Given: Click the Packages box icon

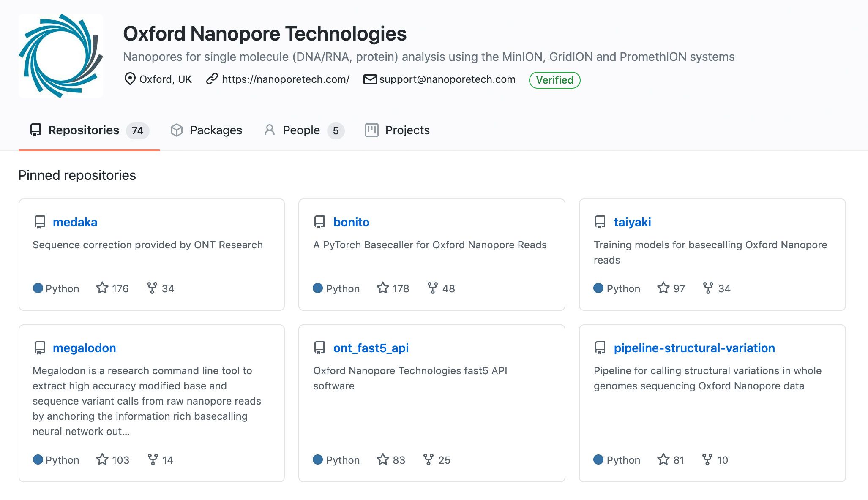Looking at the screenshot, I should pyautogui.click(x=177, y=130).
